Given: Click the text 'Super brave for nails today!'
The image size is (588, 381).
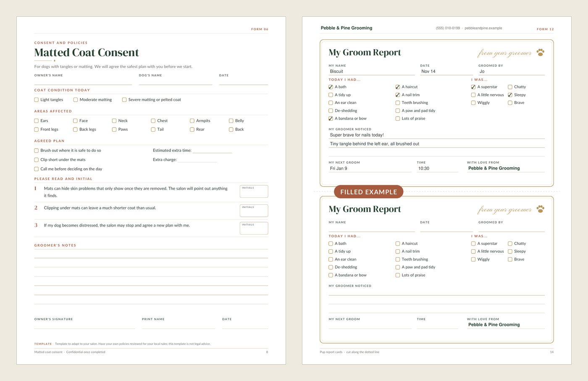Looking at the screenshot, I should coord(357,135).
